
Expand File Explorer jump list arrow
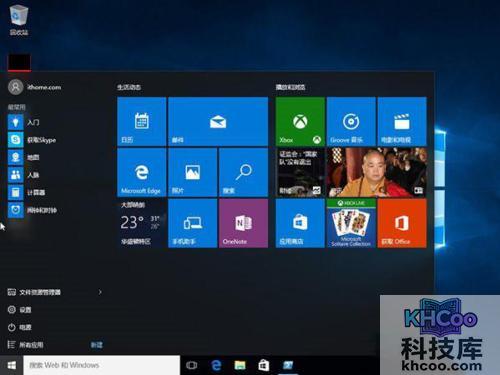tap(100, 292)
